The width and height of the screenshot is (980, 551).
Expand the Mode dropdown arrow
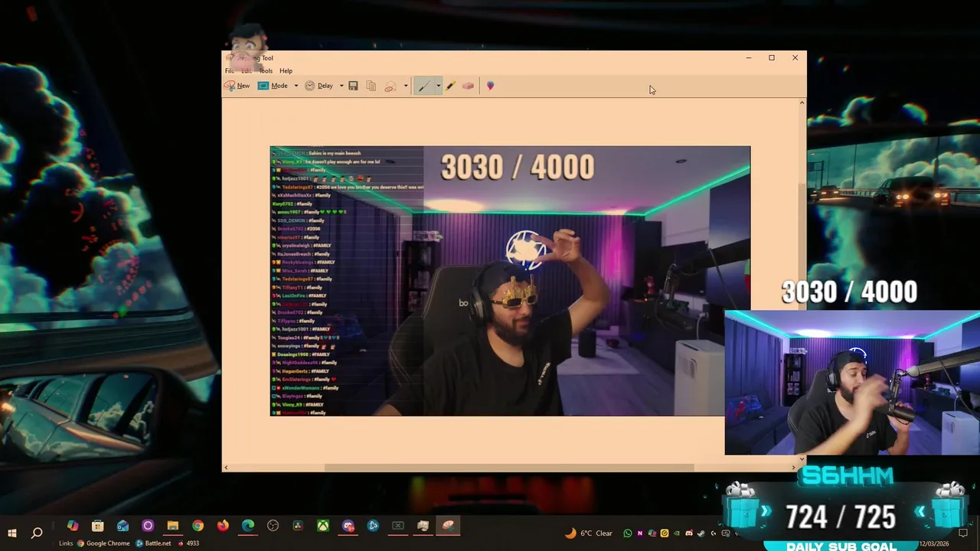(296, 86)
